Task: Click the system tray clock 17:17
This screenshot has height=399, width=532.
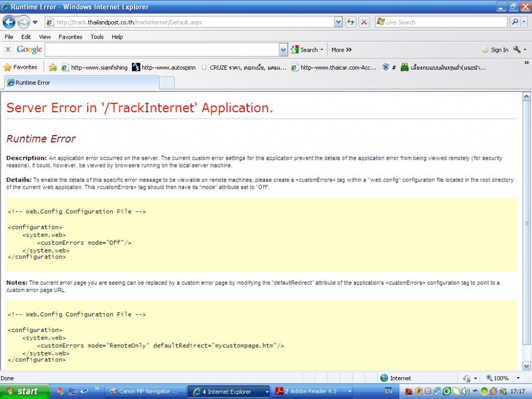Action: point(518,392)
